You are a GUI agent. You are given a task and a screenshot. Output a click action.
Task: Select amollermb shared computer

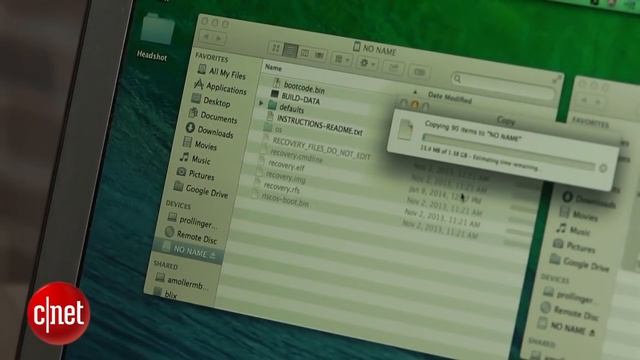[182, 282]
